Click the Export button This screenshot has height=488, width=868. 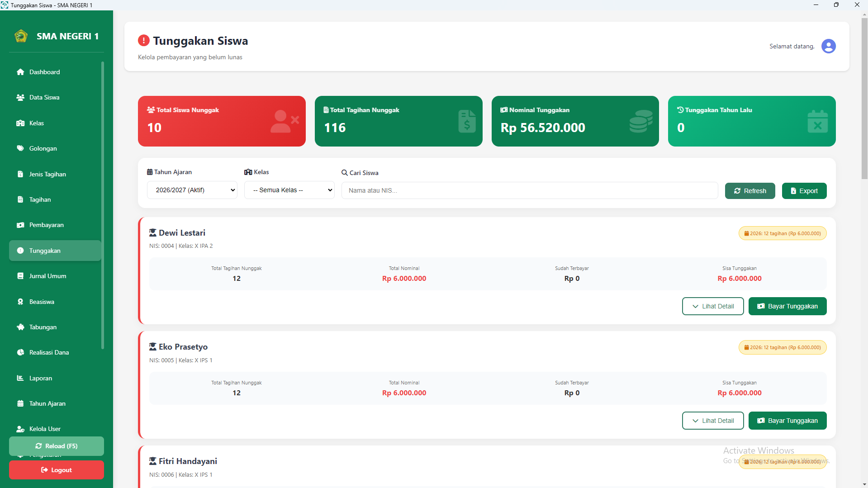[x=804, y=191]
